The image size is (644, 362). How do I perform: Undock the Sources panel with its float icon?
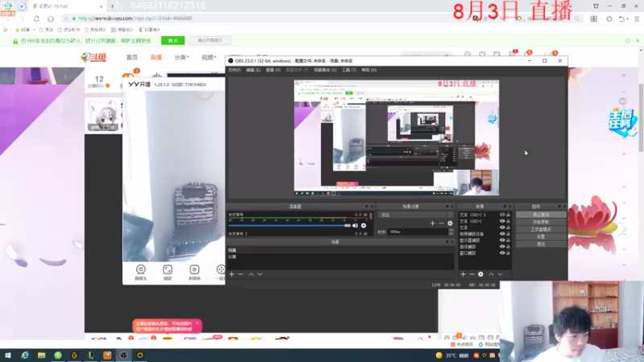505,207
